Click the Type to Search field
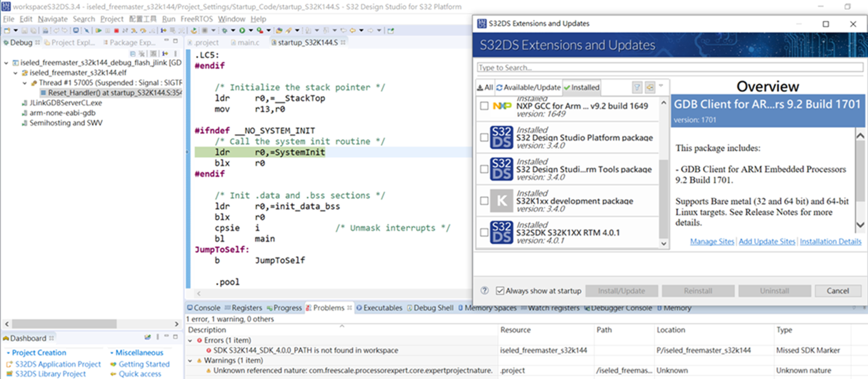868x379 pixels. (x=668, y=68)
